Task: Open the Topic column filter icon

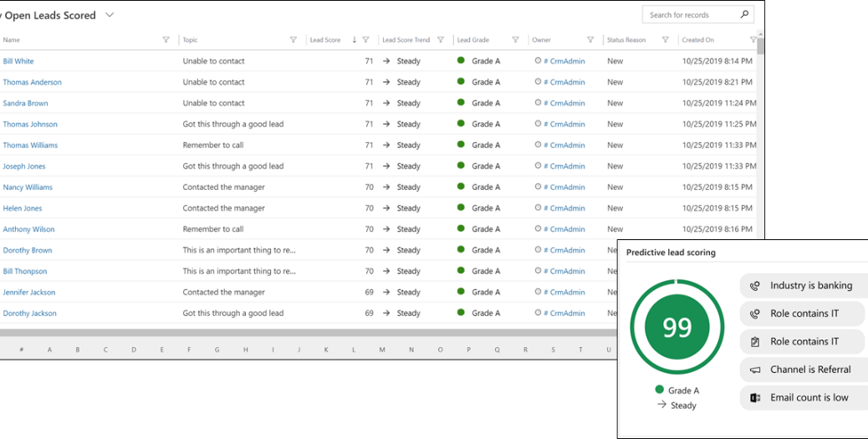Action: click(x=294, y=40)
